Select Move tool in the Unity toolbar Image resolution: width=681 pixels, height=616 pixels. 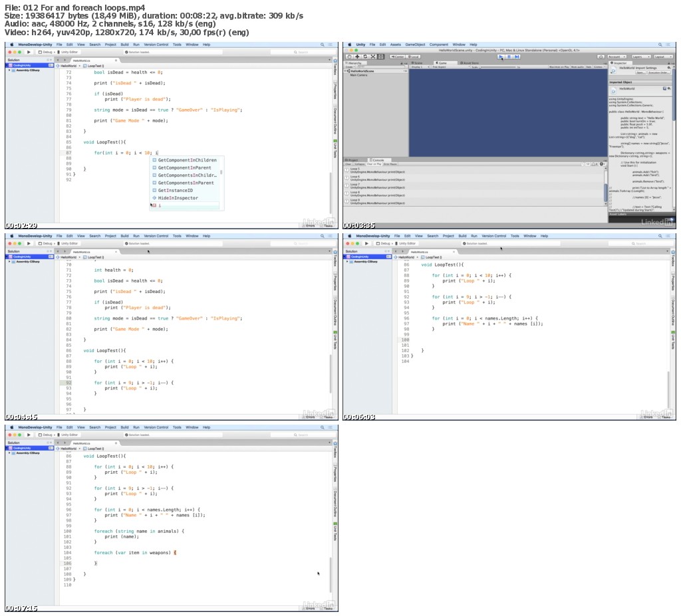(x=357, y=57)
